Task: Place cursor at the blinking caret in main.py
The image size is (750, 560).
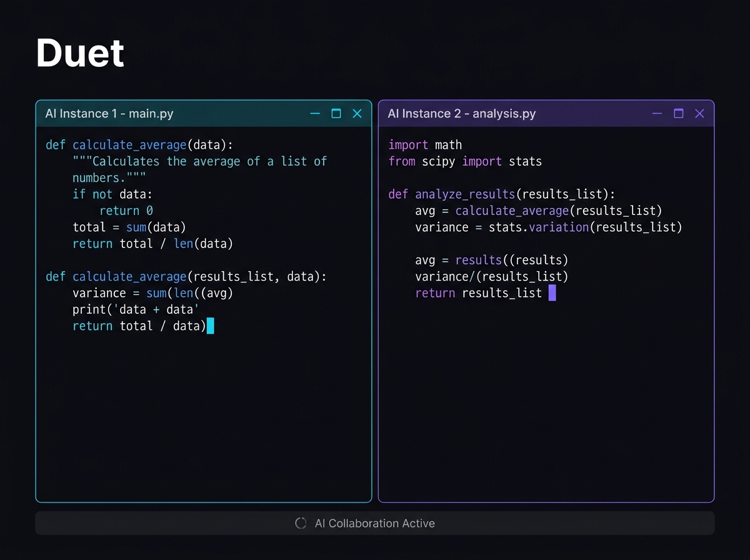Action: pyautogui.click(x=211, y=326)
